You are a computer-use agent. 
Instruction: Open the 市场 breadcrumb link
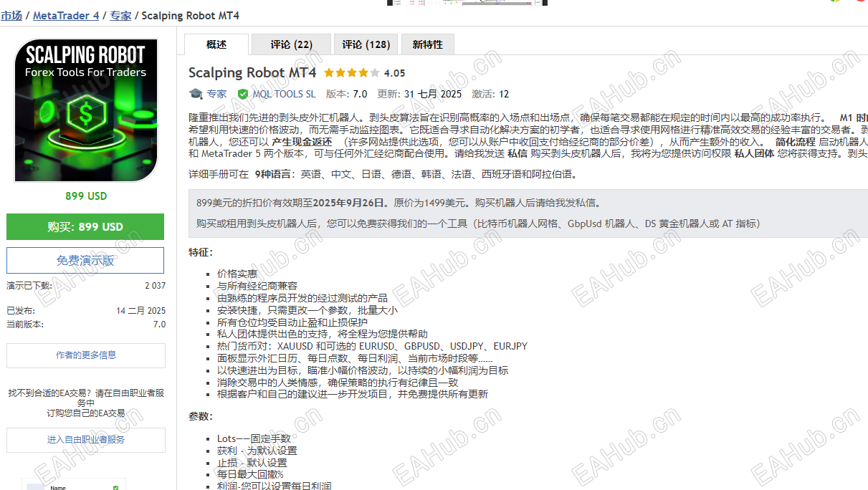11,15
